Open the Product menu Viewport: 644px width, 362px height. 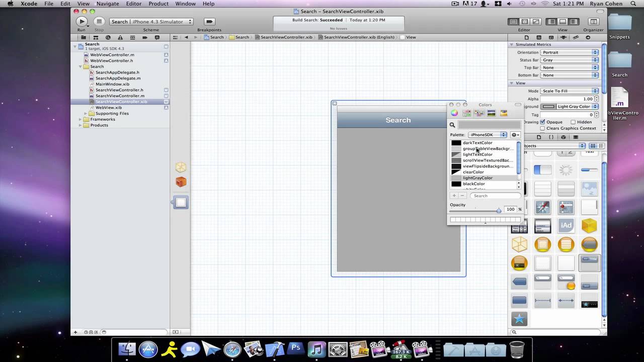158,4
